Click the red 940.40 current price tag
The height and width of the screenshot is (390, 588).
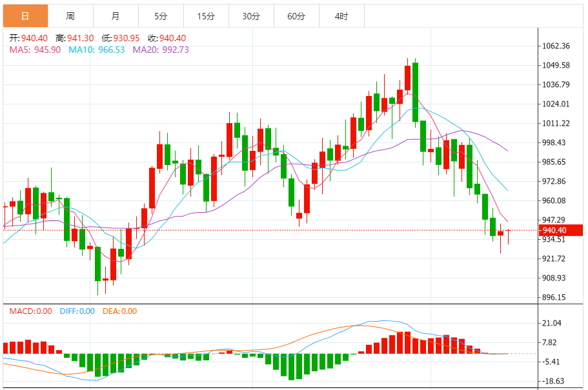pyautogui.click(x=561, y=230)
